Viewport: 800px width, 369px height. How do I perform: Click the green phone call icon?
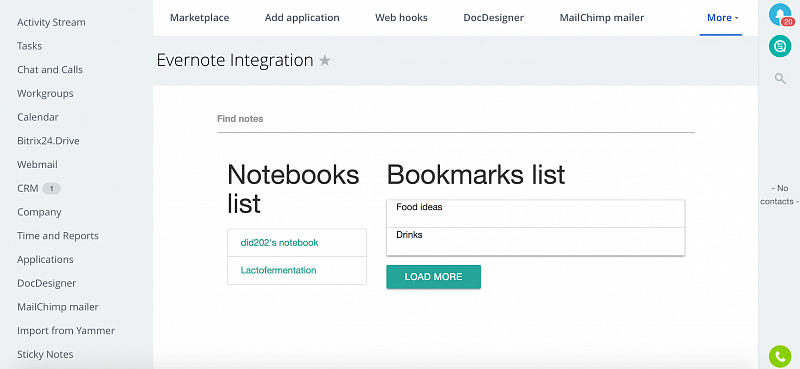[x=780, y=357]
